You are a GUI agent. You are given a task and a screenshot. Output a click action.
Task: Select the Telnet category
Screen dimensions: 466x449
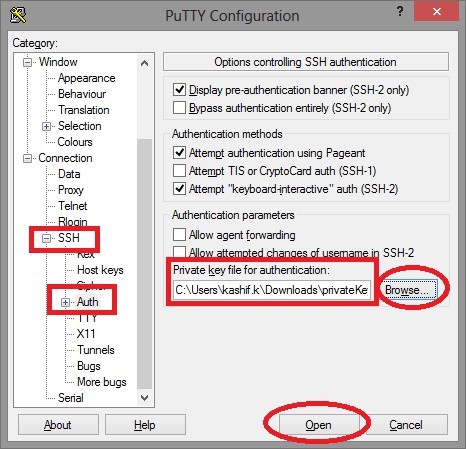tap(73, 206)
